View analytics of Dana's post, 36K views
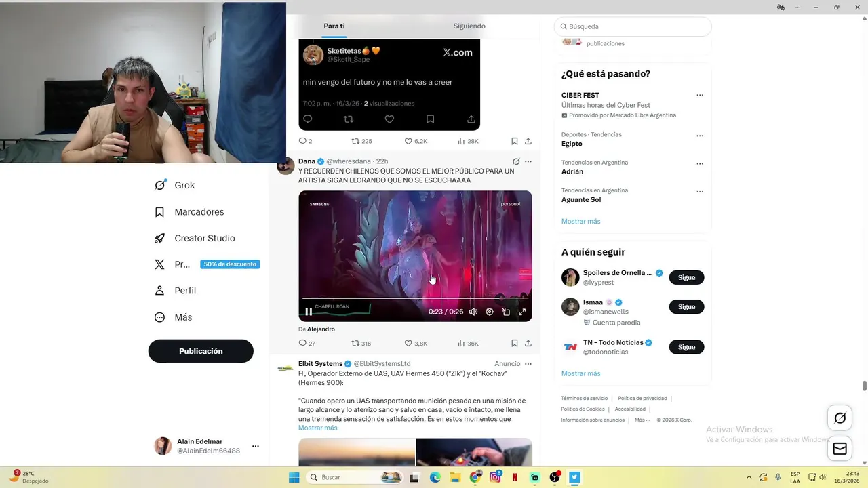 point(468,344)
